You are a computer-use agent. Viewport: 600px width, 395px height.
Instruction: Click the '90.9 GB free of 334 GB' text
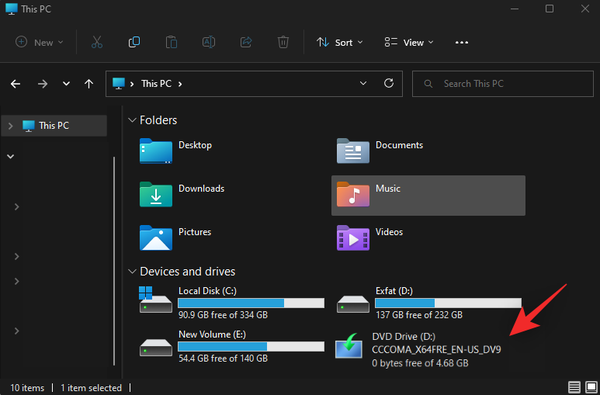(x=223, y=315)
